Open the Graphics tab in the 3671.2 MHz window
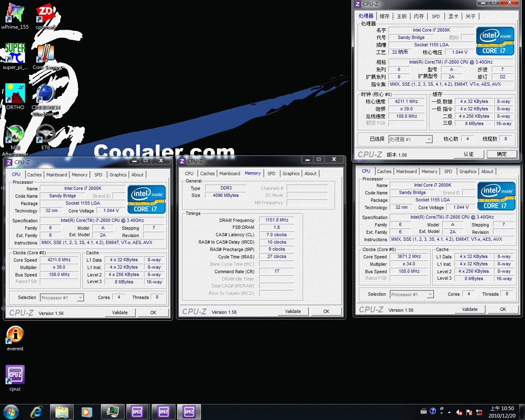 468,171
